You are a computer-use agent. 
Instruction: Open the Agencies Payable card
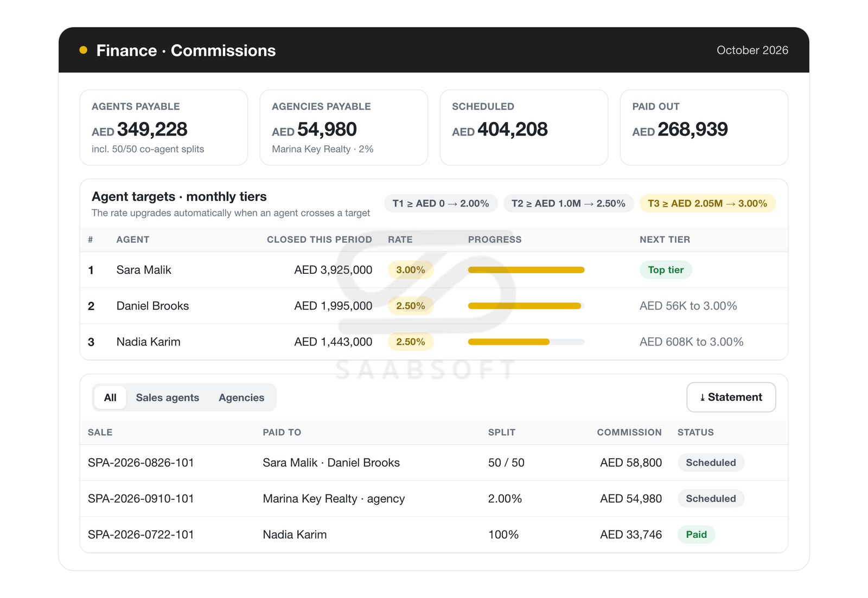tap(343, 127)
